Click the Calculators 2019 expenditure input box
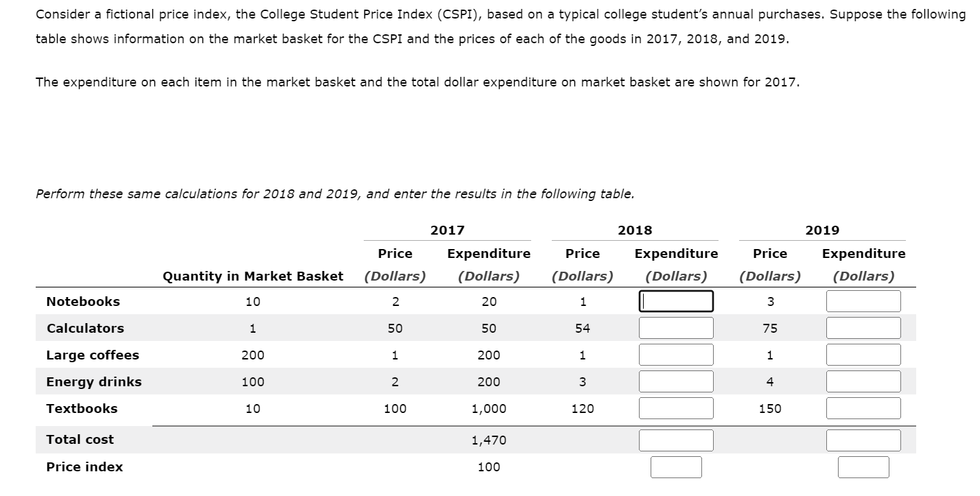Viewport: 980px width, 496px height. [x=863, y=327]
